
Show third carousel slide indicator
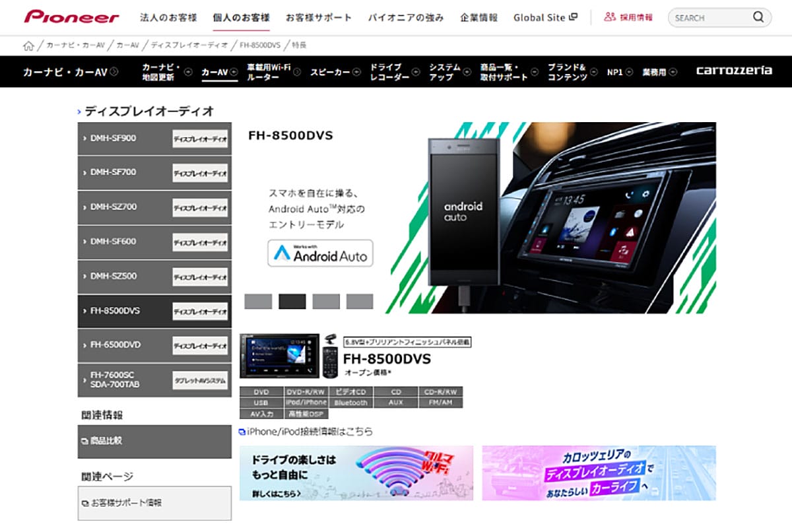(326, 302)
